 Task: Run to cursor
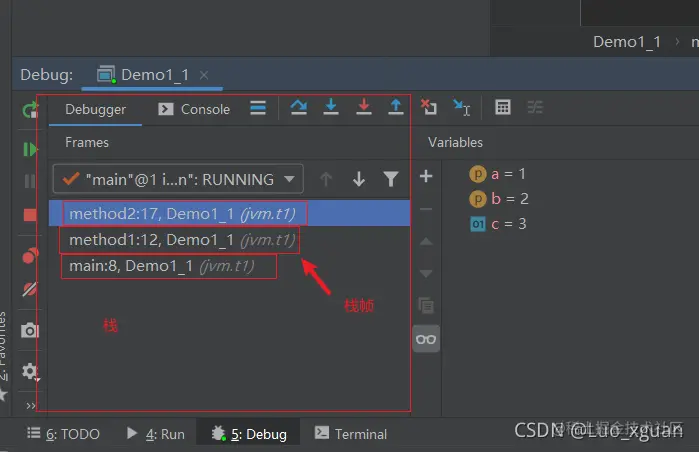(x=461, y=107)
